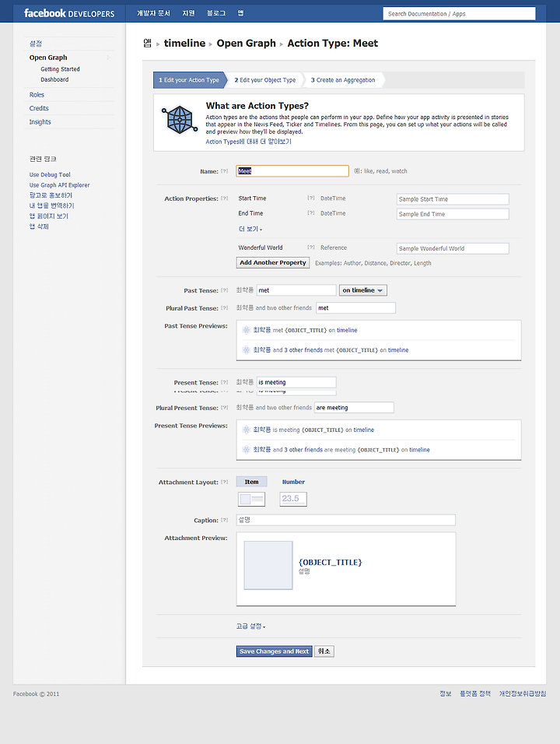Screen dimensions: 560x744
Task: Open the '앱 삭제' link
Action: [39, 226]
